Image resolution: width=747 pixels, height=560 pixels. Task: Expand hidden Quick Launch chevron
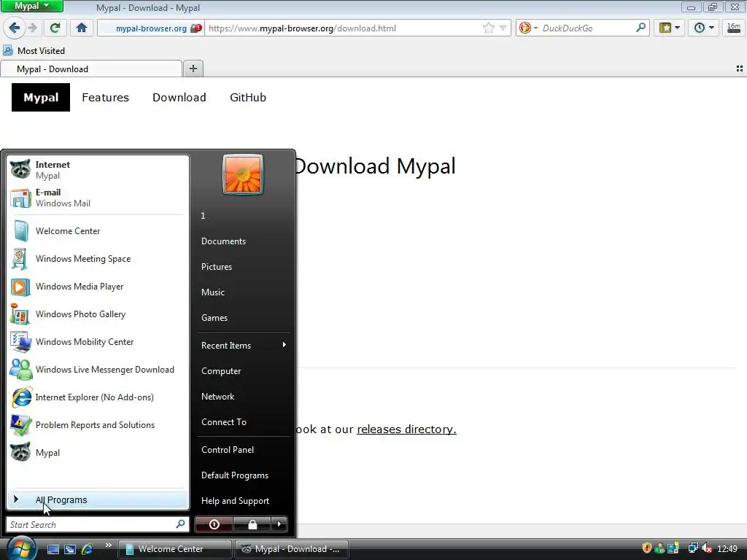[x=108, y=545]
